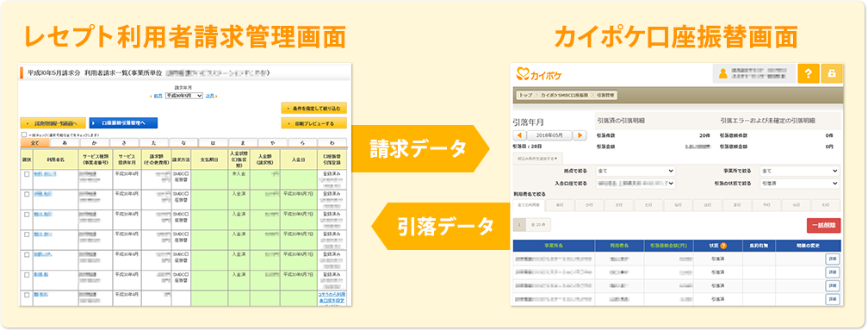Viewport: 868px width, 331px height.
Task: Select the は行 tab in Kaipoke
Action: 707,205
